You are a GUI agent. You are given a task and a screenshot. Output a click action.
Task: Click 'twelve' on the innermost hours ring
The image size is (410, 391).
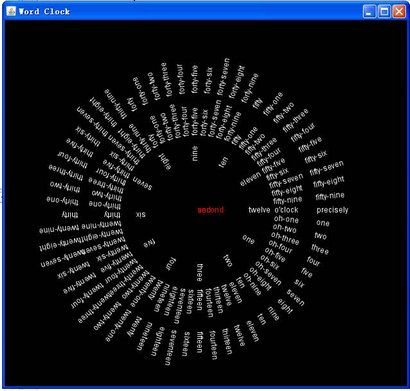(x=259, y=210)
